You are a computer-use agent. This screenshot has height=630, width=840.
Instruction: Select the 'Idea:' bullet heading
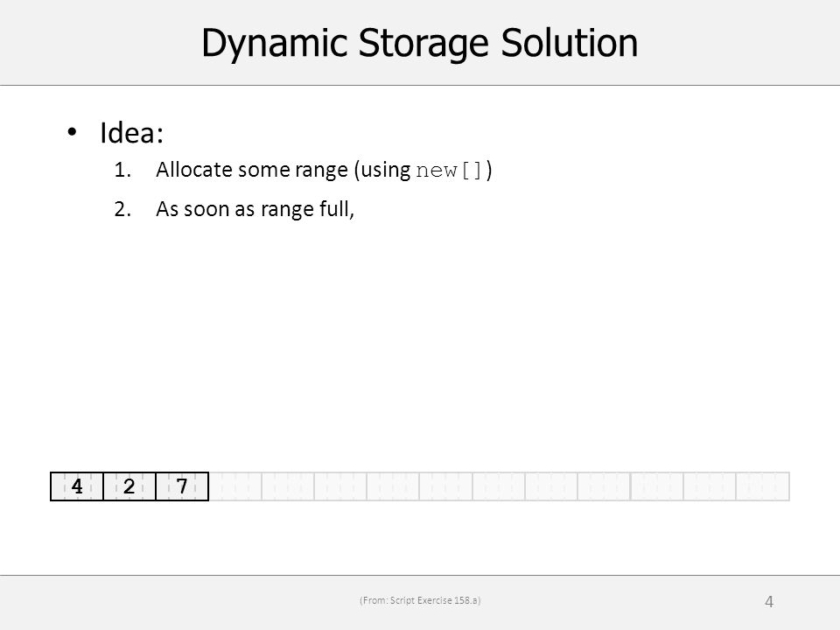tap(132, 132)
